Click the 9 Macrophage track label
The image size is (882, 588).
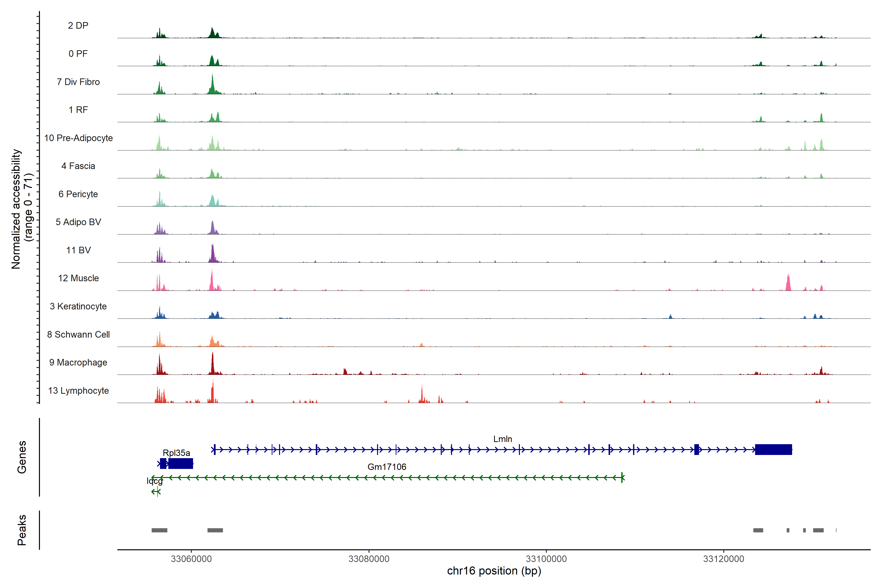[78, 363]
